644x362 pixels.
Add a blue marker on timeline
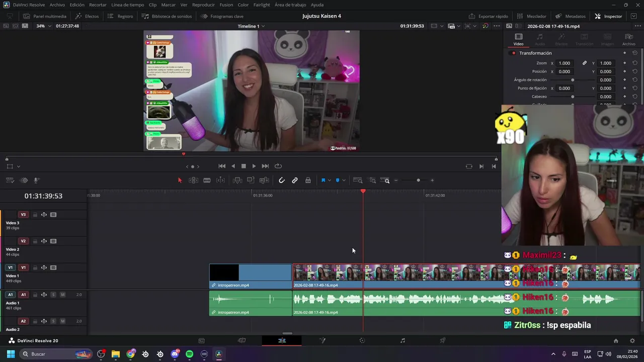[338, 180]
